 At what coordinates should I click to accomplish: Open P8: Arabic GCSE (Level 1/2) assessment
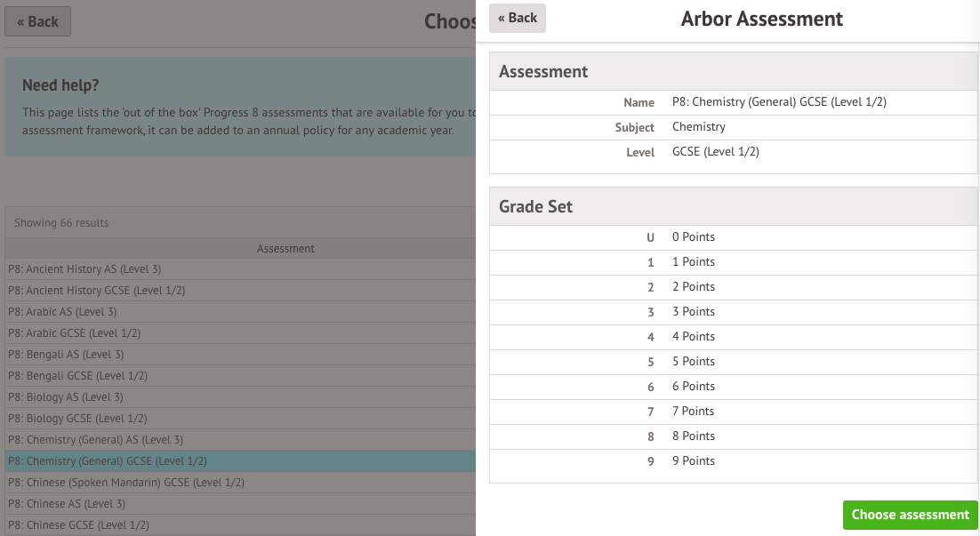pos(74,333)
